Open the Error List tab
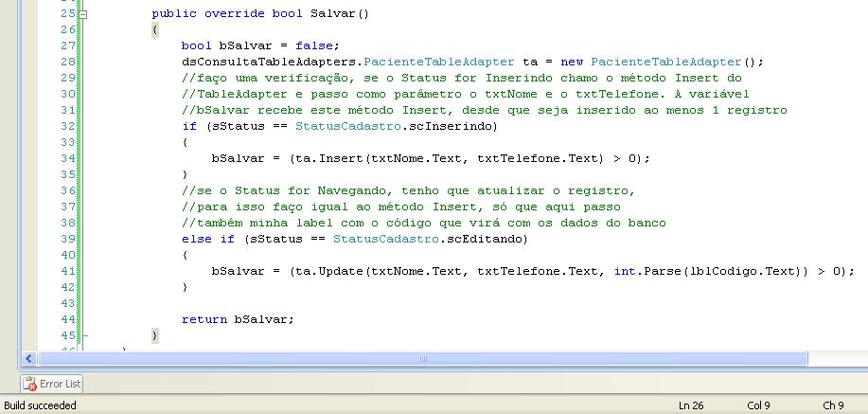The height and width of the screenshot is (414, 868). coord(53,384)
